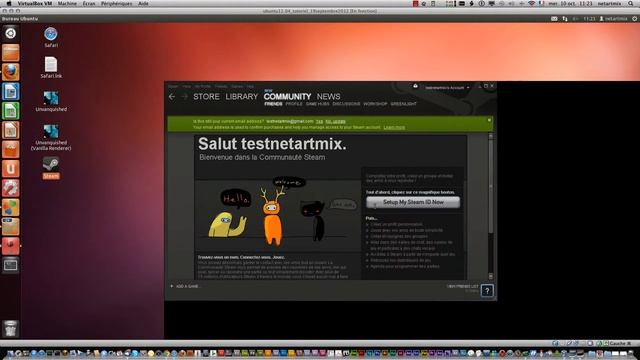
Task: Open the Files manager in launcher
Action: tap(11, 53)
